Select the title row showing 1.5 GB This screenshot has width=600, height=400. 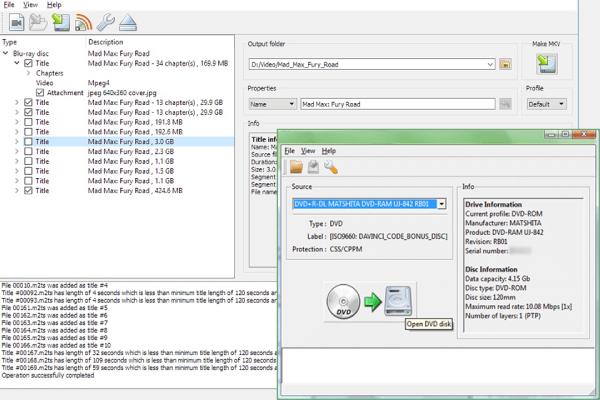click(117, 171)
